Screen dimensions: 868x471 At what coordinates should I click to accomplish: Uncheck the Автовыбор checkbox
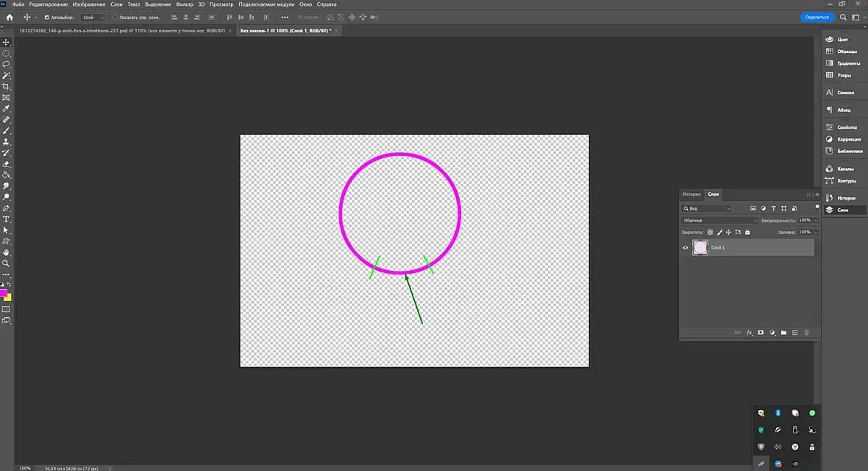click(46, 17)
